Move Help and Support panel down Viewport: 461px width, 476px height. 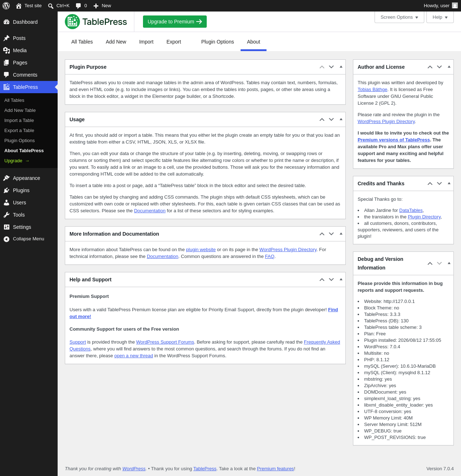coord(331,280)
